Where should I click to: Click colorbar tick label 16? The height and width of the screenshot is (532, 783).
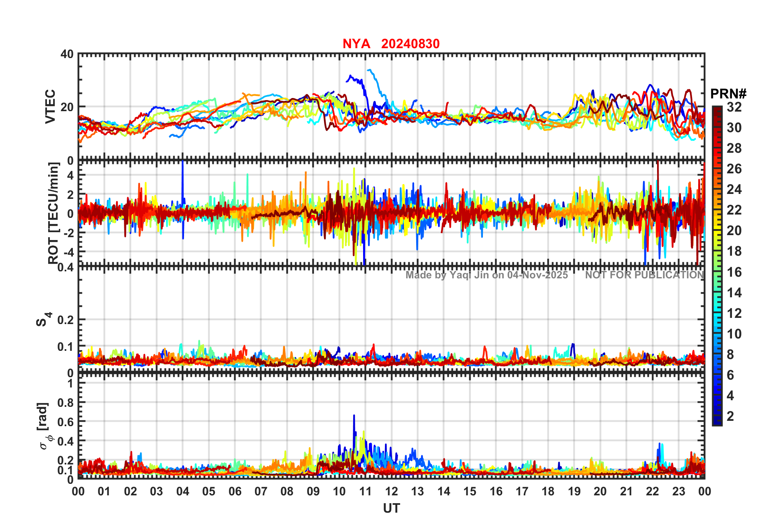pos(734,272)
